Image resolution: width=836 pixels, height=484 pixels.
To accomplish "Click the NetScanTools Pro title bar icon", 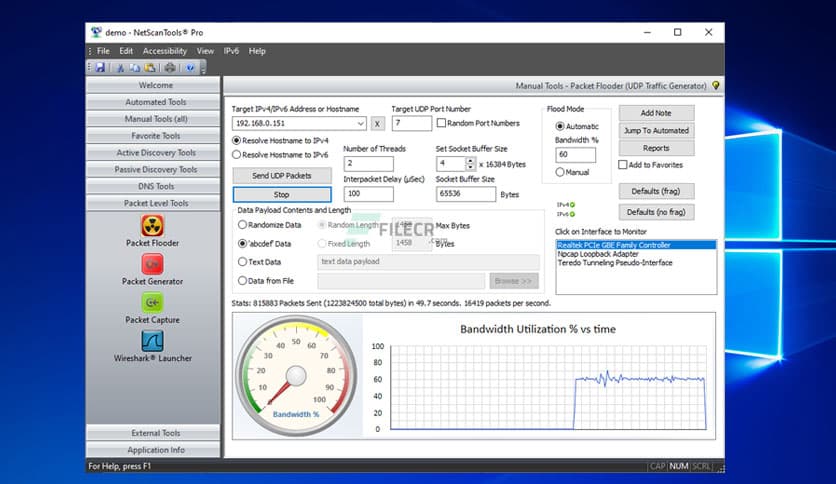I will click(x=96, y=33).
